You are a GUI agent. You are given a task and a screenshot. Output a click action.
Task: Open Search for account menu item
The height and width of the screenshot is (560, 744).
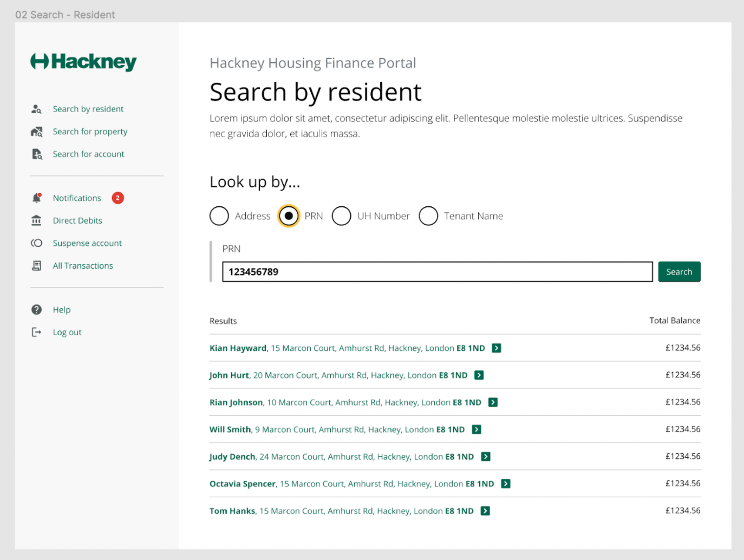(88, 154)
